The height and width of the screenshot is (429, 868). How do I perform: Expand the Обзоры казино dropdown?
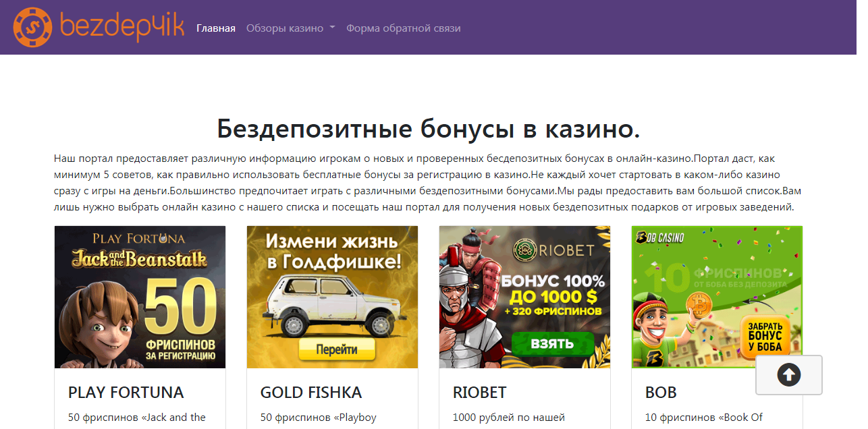click(x=291, y=28)
